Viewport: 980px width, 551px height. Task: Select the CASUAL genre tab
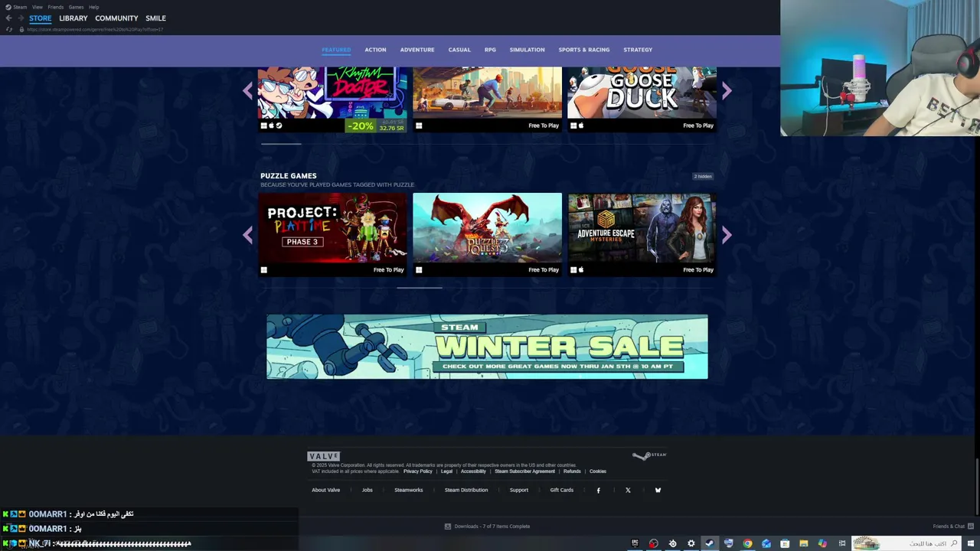click(459, 50)
